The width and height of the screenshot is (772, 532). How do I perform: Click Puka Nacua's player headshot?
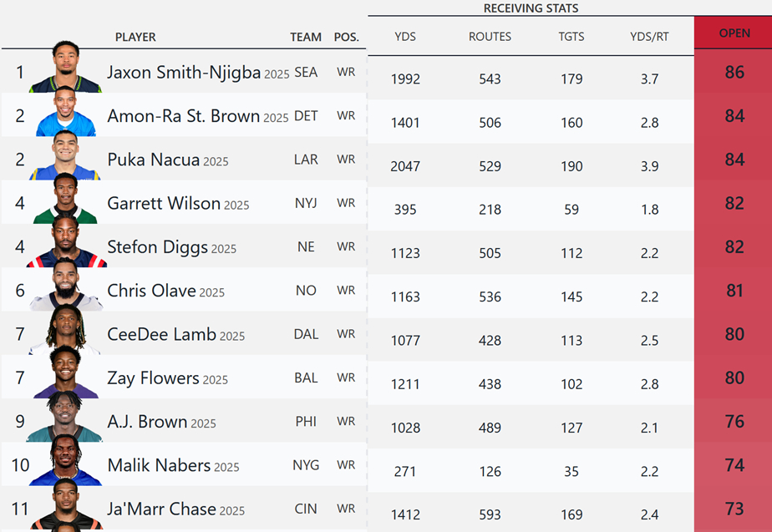65,156
